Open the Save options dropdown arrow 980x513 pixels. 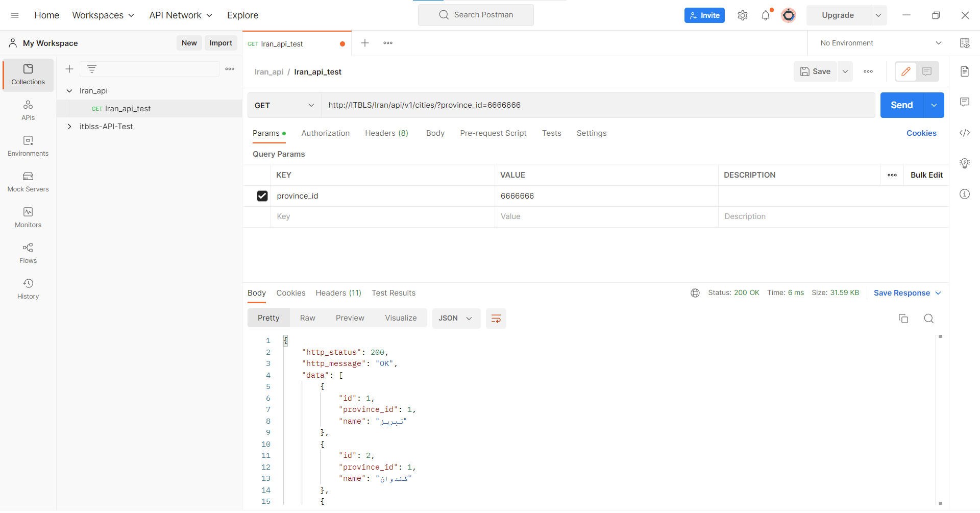[845, 71]
